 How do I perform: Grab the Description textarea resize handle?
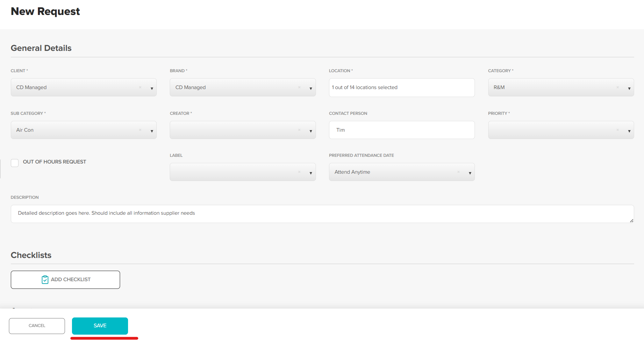click(x=631, y=220)
